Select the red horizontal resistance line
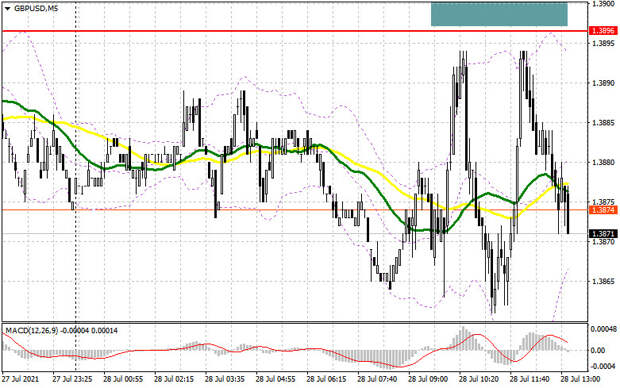 [x=295, y=30]
